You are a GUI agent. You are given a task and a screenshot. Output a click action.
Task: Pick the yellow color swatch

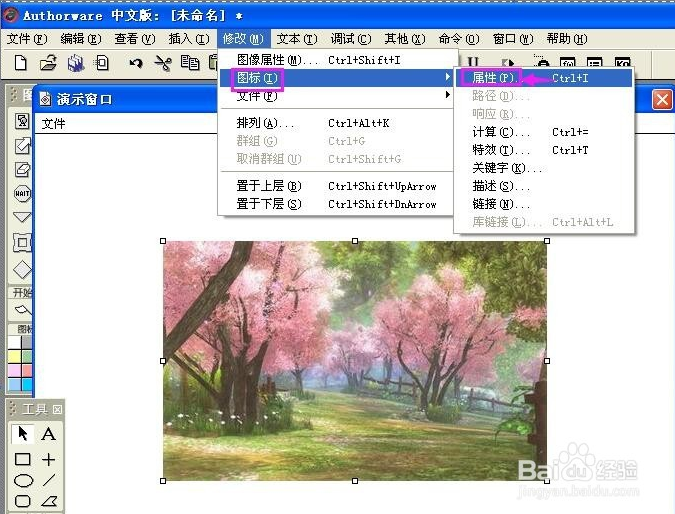pyautogui.click(x=14, y=356)
